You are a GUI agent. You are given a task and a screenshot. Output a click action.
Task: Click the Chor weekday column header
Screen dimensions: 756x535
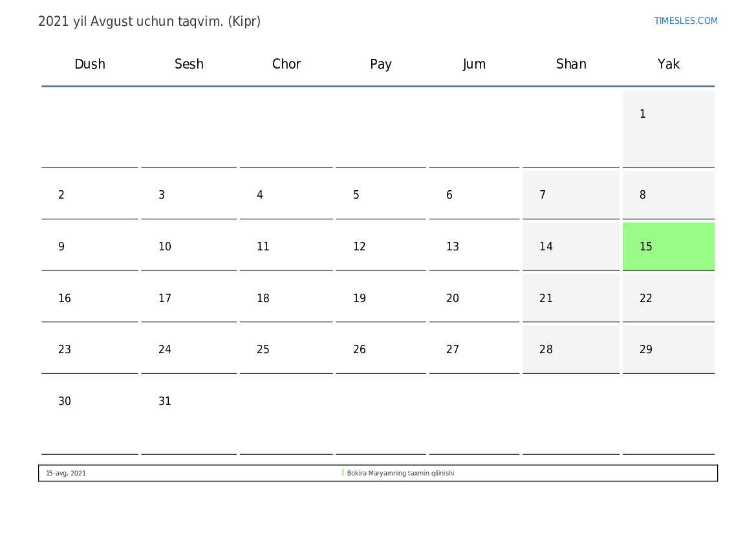pyautogui.click(x=286, y=64)
